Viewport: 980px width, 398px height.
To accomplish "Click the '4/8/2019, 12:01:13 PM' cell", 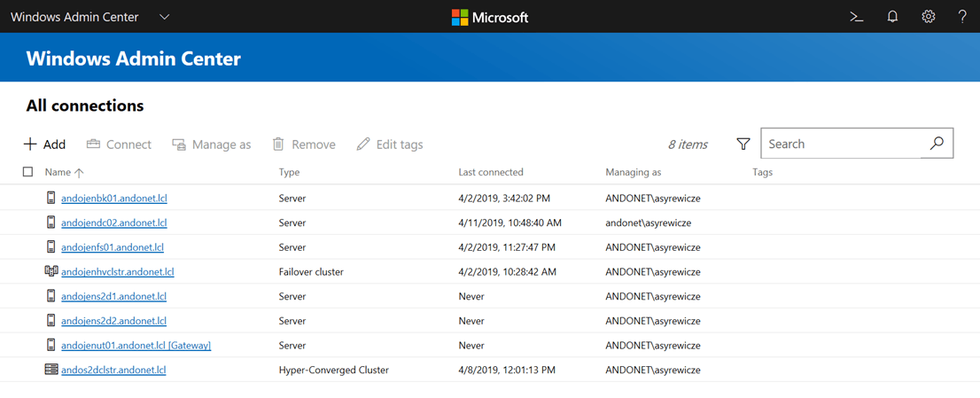I will tap(507, 370).
